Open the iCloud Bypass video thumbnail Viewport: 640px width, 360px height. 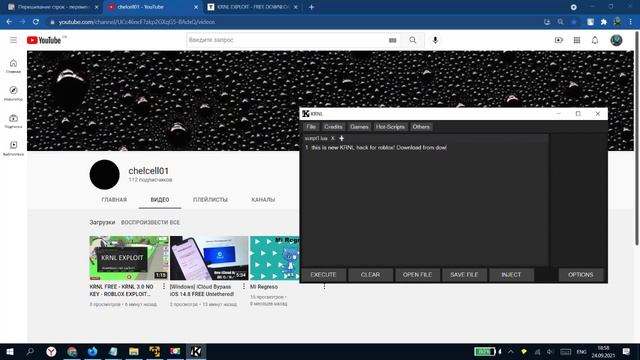[x=209, y=258]
